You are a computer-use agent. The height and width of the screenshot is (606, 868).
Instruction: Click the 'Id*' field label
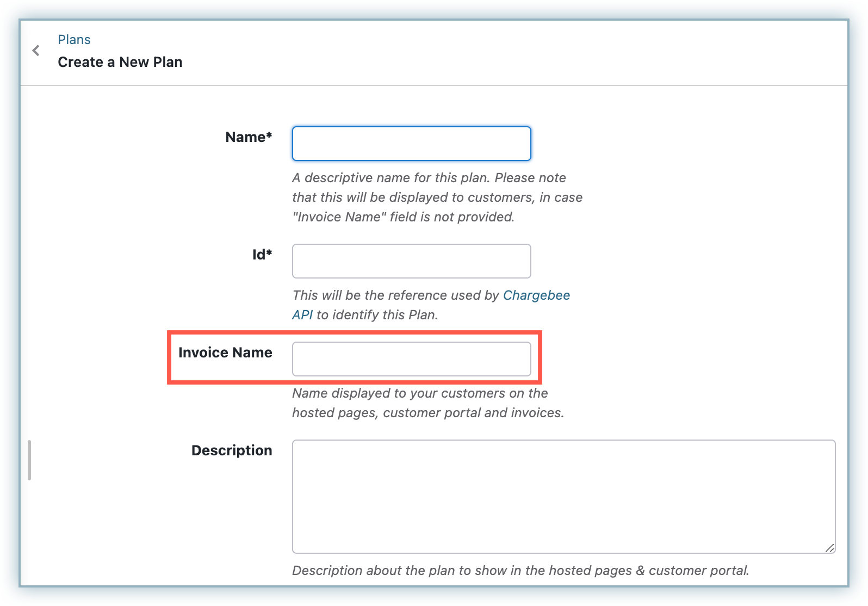(262, 255)
